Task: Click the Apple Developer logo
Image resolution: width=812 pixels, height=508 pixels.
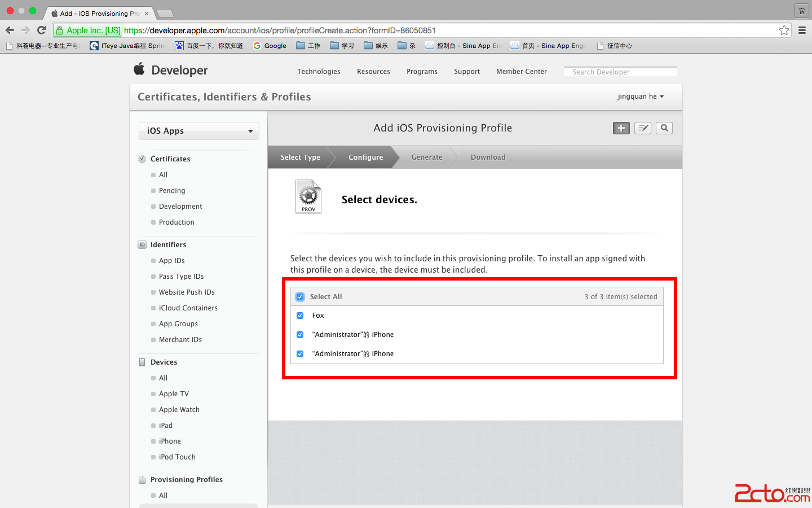Action: pos(170,70)
